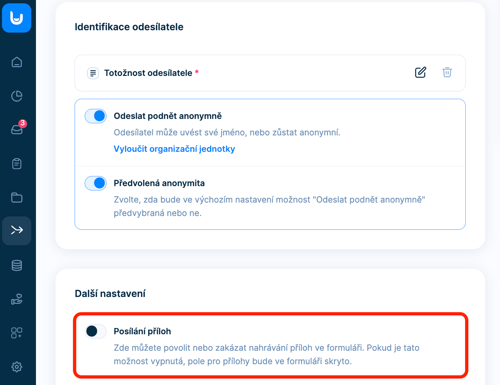This screenshot has height=385, width=500.
Task: Delete the Totožnost odesílatele field
Action: (x=447, y=72)
